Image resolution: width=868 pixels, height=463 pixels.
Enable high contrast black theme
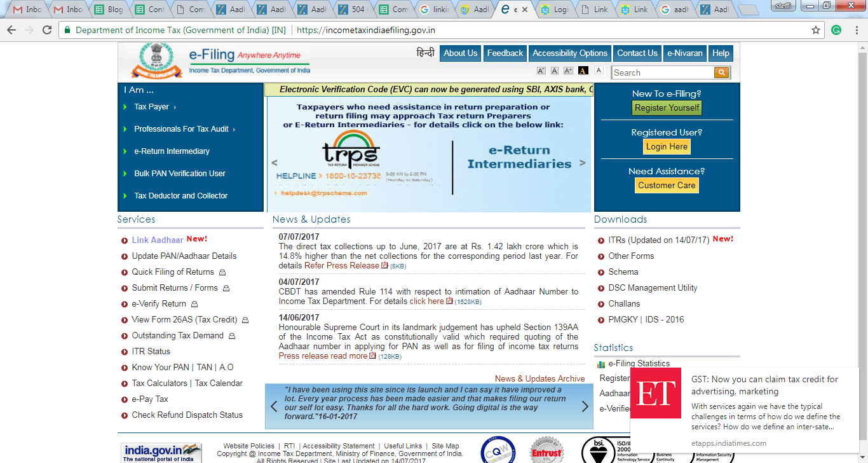[x=583, y=71]
